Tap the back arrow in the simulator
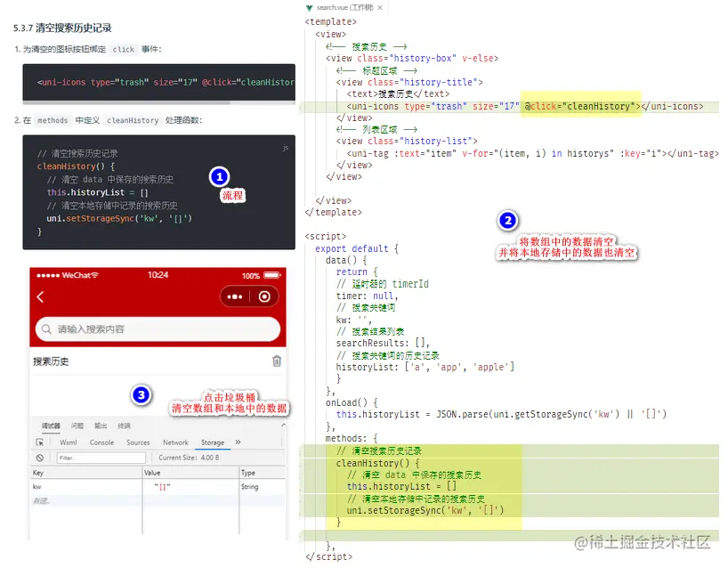This screenshot has width=728, height=568. click(40, 296)
